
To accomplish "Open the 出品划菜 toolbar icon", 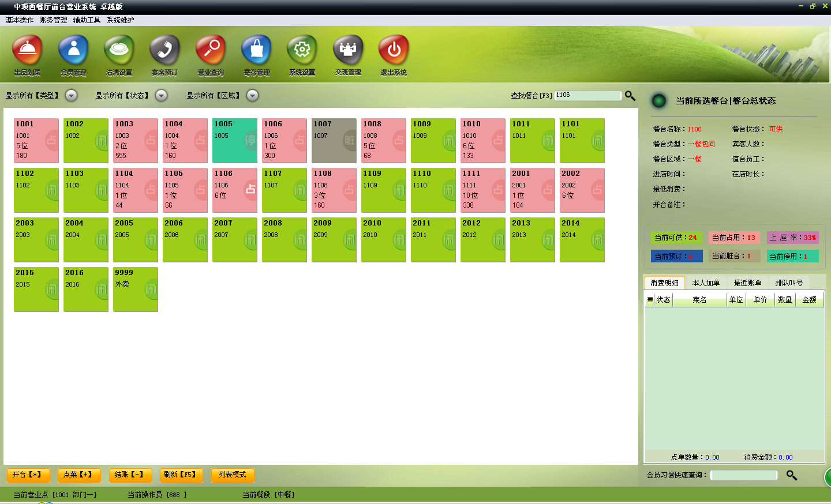I will point(27,55).
